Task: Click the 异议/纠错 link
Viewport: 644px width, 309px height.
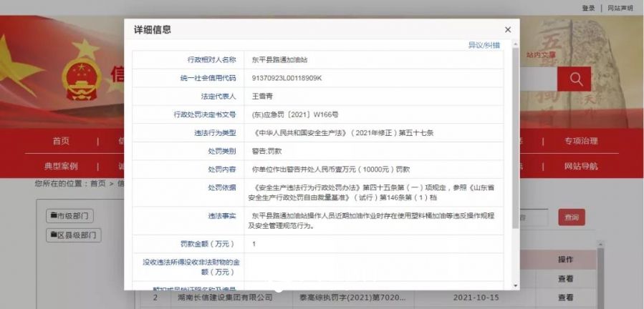Action: tap(484, 45)
